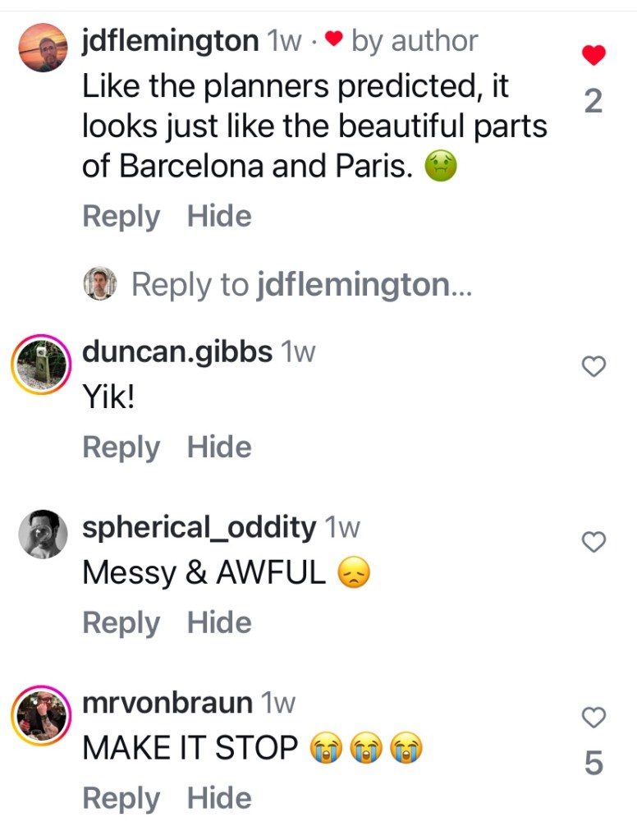Like mrvonbraun's MAKE IT STOP comment
The width and height of the screenshot is (637, 840).
[593, 717]
